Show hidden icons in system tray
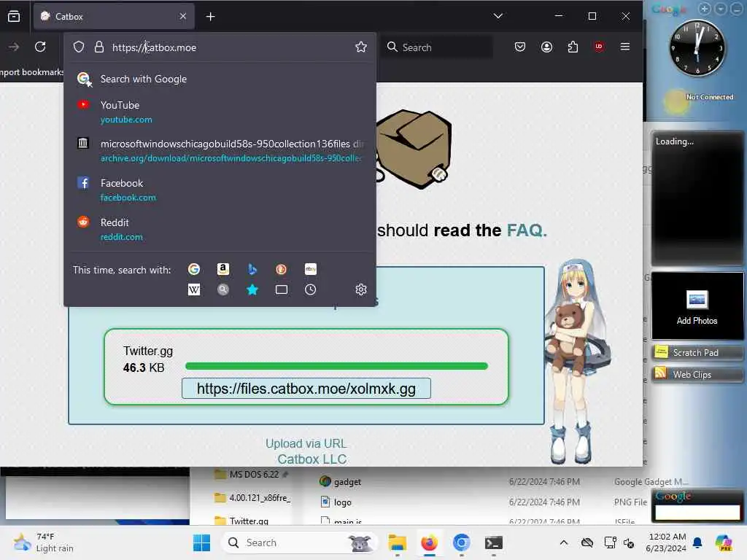 (564, 542)
